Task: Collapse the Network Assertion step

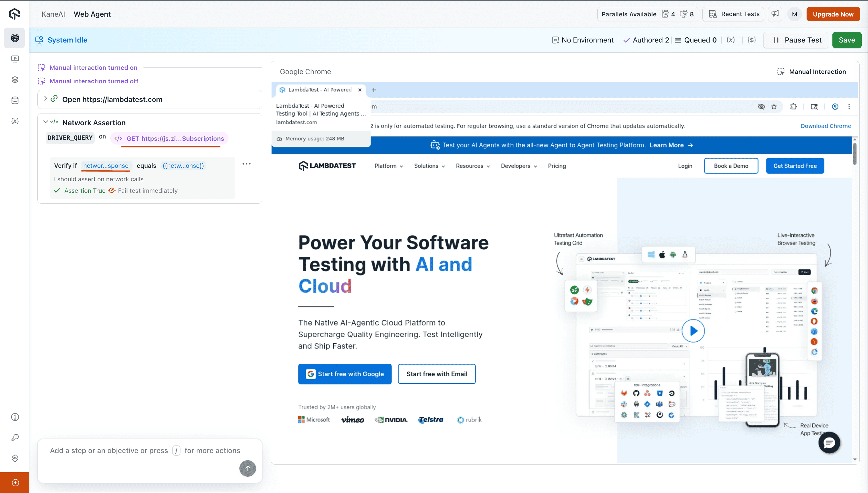Action: pyautogui.click(x=46, y=122)
